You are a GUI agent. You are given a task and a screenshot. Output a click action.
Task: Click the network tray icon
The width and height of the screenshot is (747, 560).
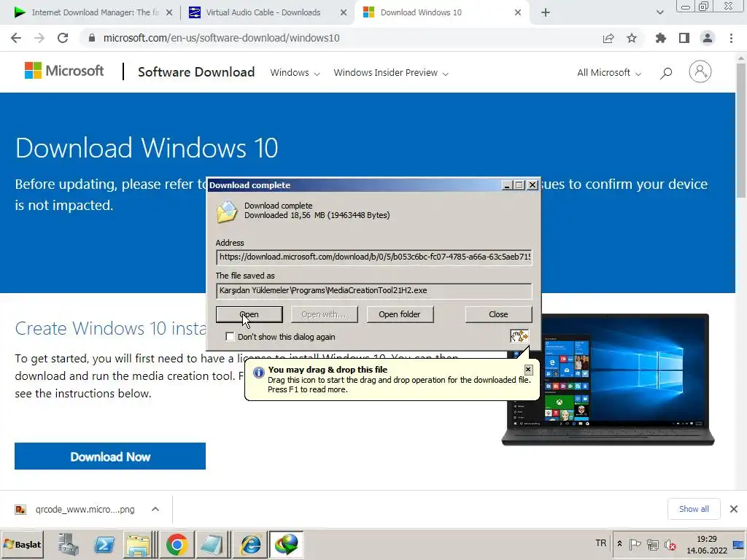(x=653, y=544)
